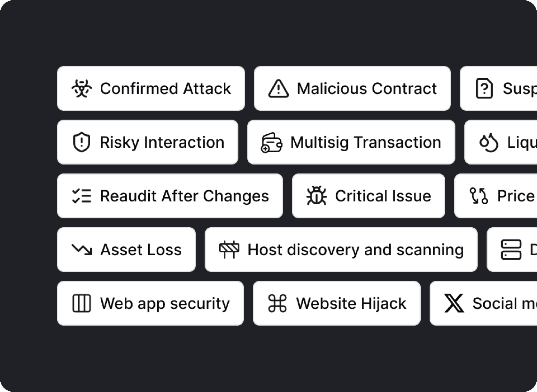Select the Website Hijack tag

[x=336, y=303]
